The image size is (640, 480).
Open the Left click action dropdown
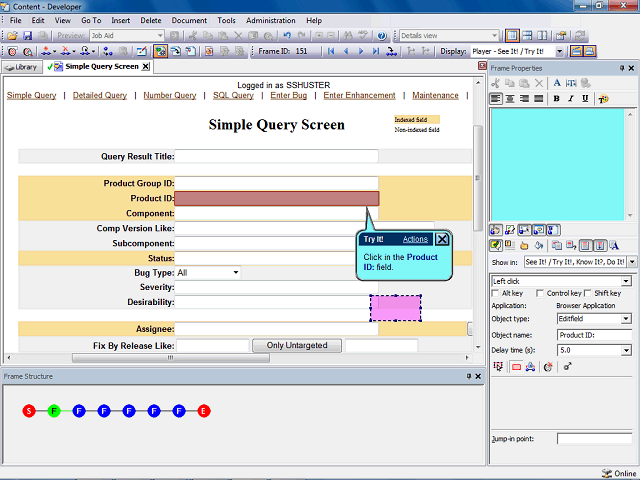(x=626, y=281)
